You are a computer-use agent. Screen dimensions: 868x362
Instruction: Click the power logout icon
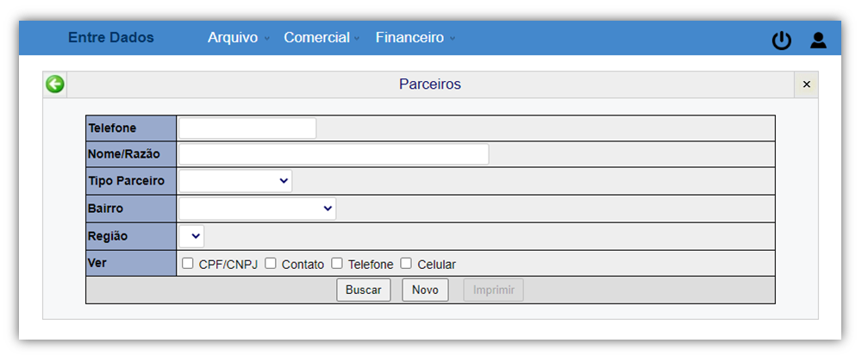pyautogui.click(x=782, y=41)
